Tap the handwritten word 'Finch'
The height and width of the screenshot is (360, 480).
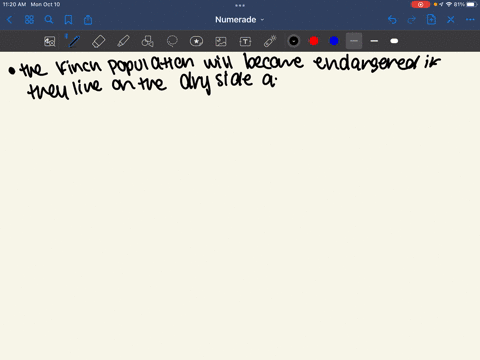tap(78, 66)
